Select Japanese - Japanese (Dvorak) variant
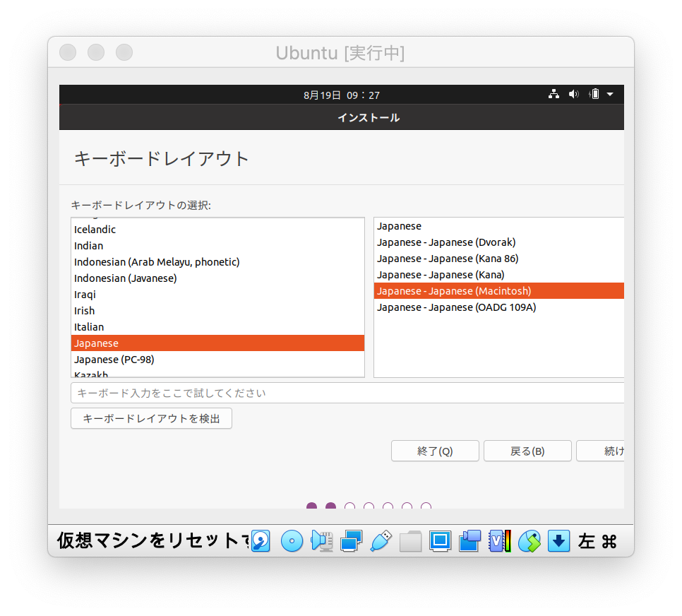This screenshot has width=682, height=616. pos(499,242)
